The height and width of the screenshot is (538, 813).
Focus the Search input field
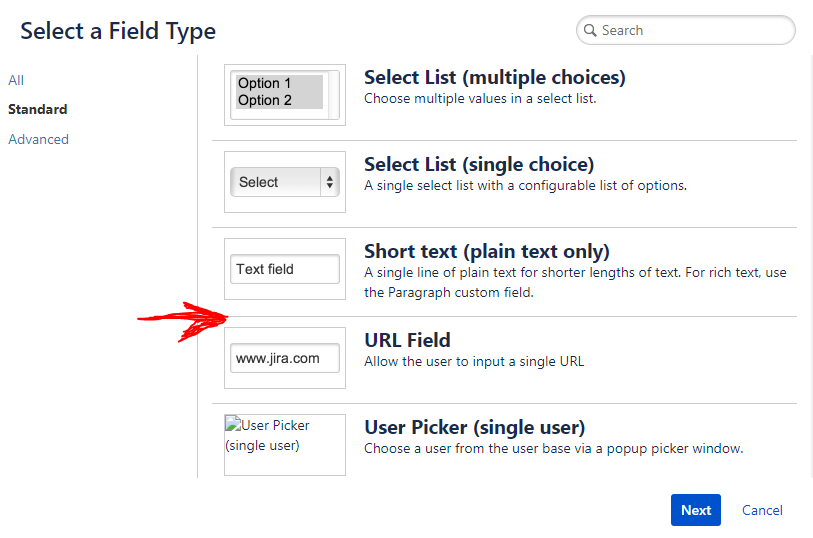coord(690,31)
